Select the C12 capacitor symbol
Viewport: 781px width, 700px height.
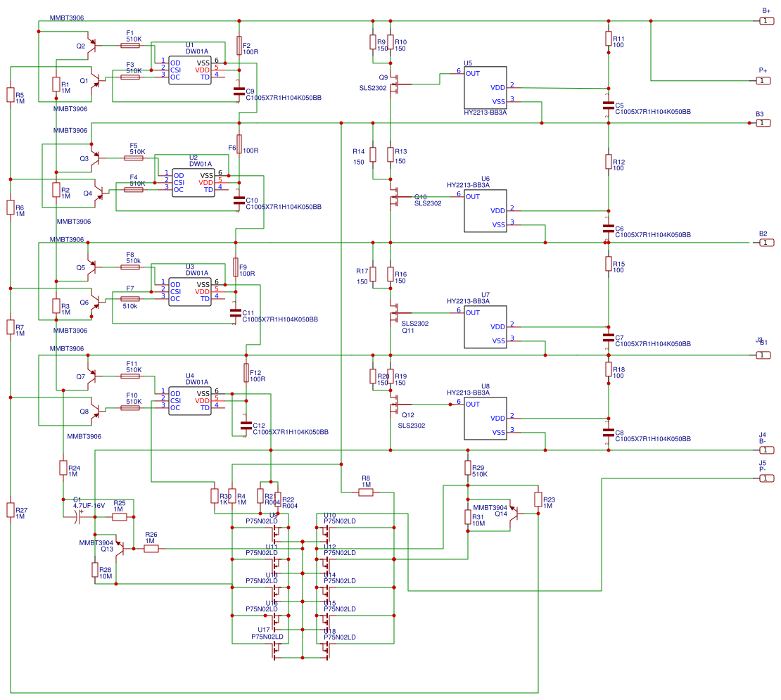pos(246,425)
